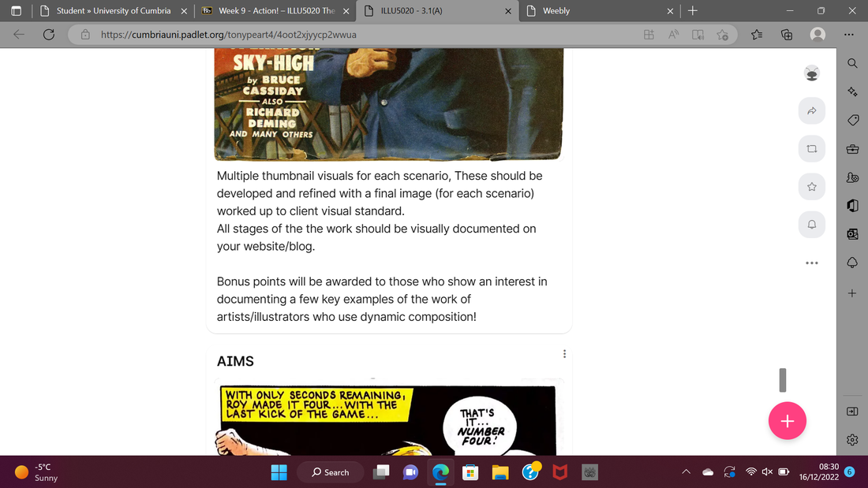868x488 pixels.
Task: Open the Windows Start menu
Action: (x=279, y=472)
